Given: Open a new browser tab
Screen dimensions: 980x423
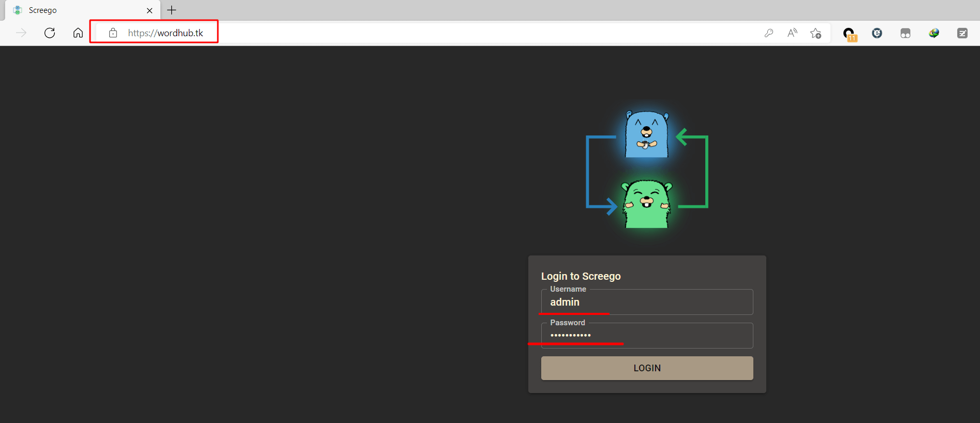Looking at the screenshot, I should (x=172, y=10).
